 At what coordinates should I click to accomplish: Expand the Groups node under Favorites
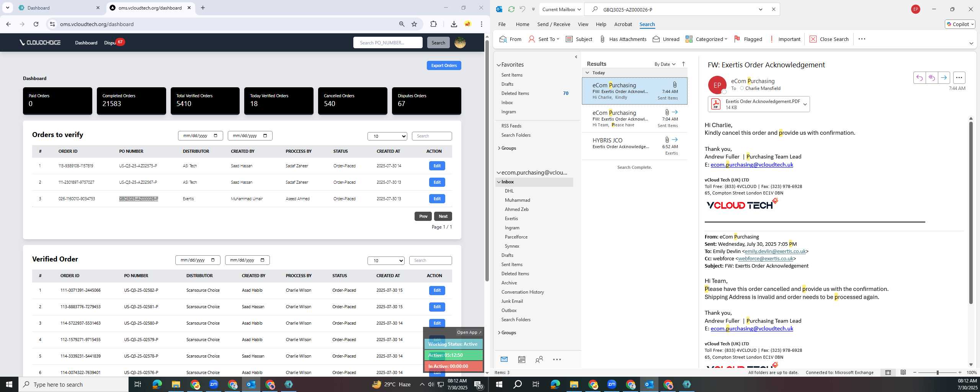pos(499,148)
